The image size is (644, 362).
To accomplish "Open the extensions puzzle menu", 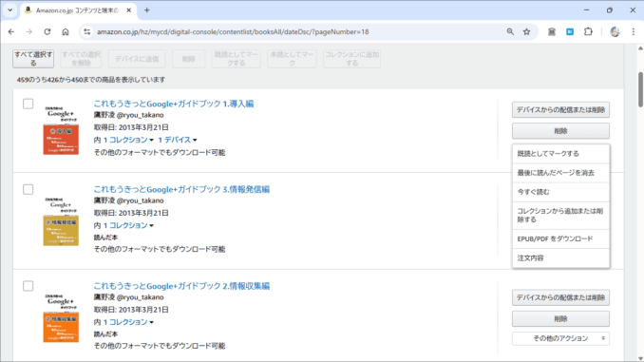I will pyautogui.click(x=588, y=31).
